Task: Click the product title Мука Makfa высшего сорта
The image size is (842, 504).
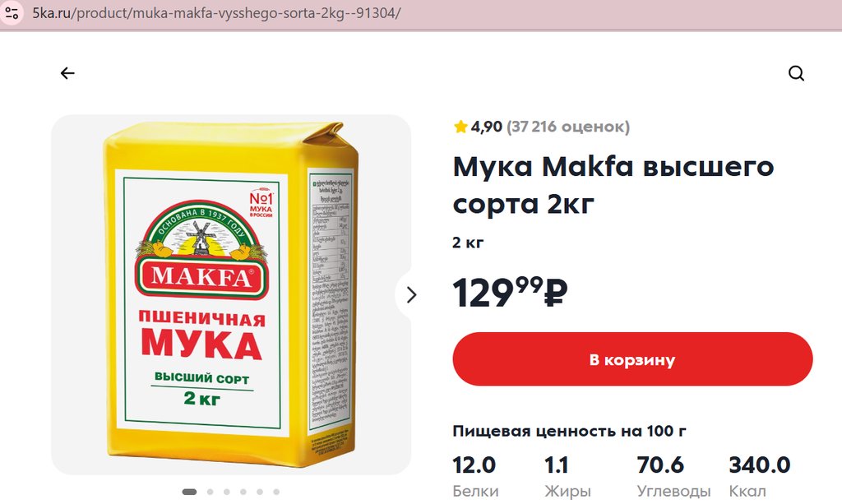Action: 613,185
